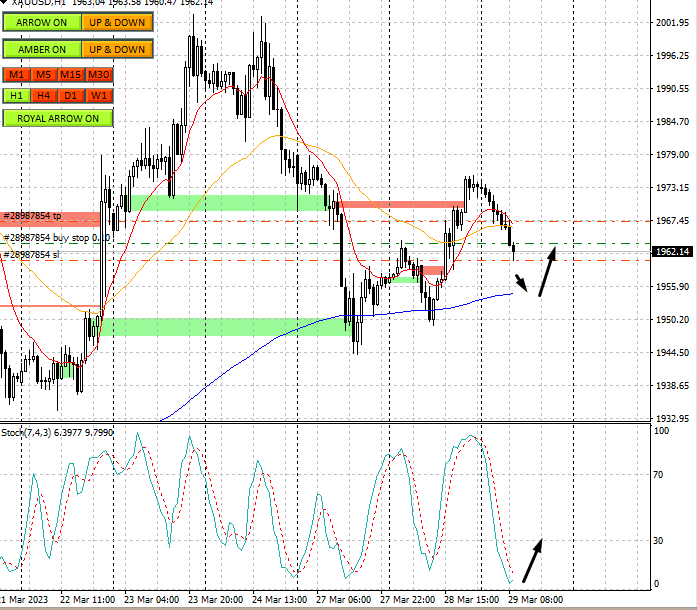Image resolution: width=697 pixels, height=610 pixels.
Task: Click price scale value 1950.20
Action: pos(672,319)
